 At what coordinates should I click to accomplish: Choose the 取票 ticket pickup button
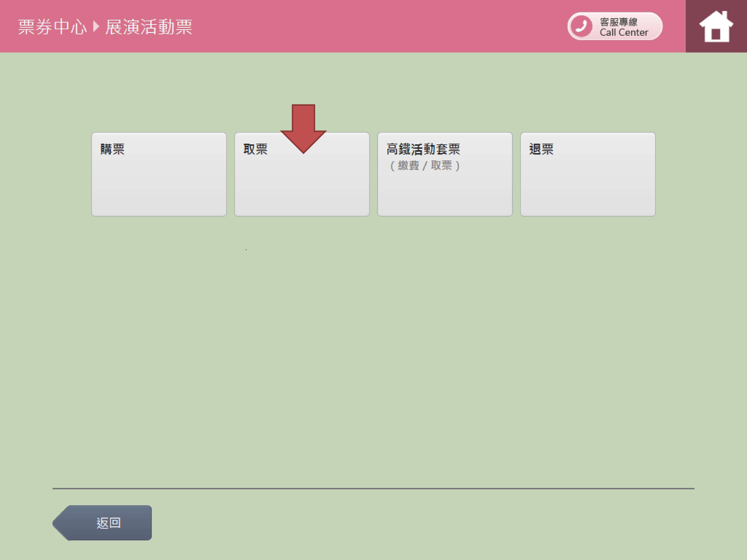[302, 174]
